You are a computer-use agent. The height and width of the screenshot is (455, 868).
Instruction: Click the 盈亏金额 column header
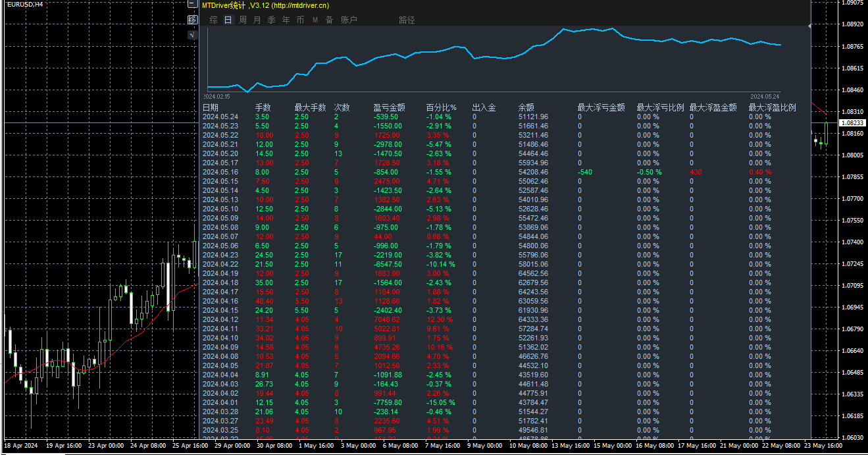pos(389,107)
